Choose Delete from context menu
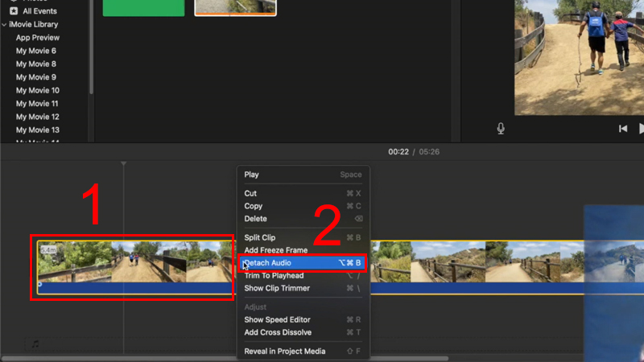This screenshot has width=644, height=362. (x=303, y=219)
